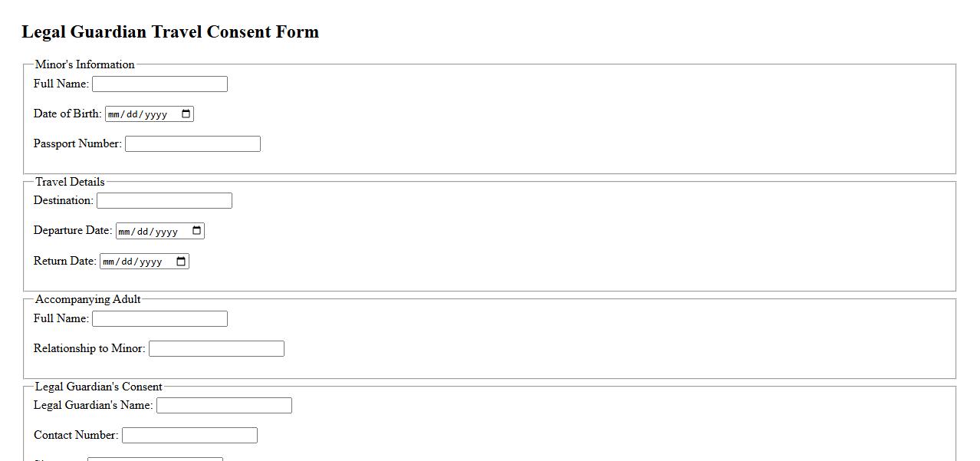Click the "Relationship to Minor:" label
The width and height of the screenshot is (980, 461).
[90, 348]
